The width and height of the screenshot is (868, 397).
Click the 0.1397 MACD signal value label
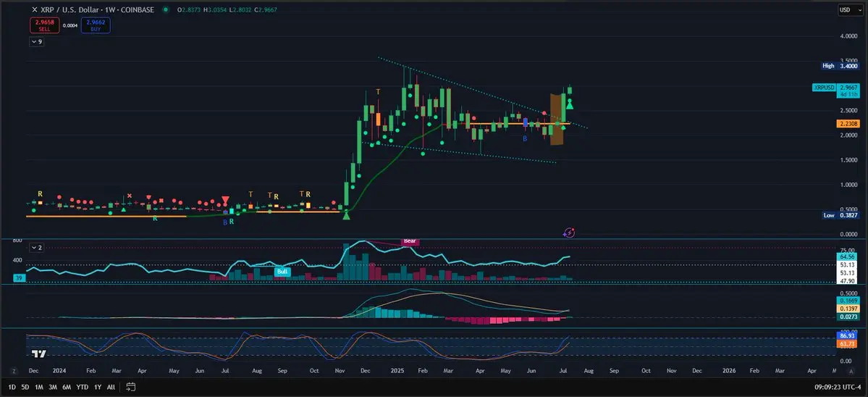click(x=848, y=307)
